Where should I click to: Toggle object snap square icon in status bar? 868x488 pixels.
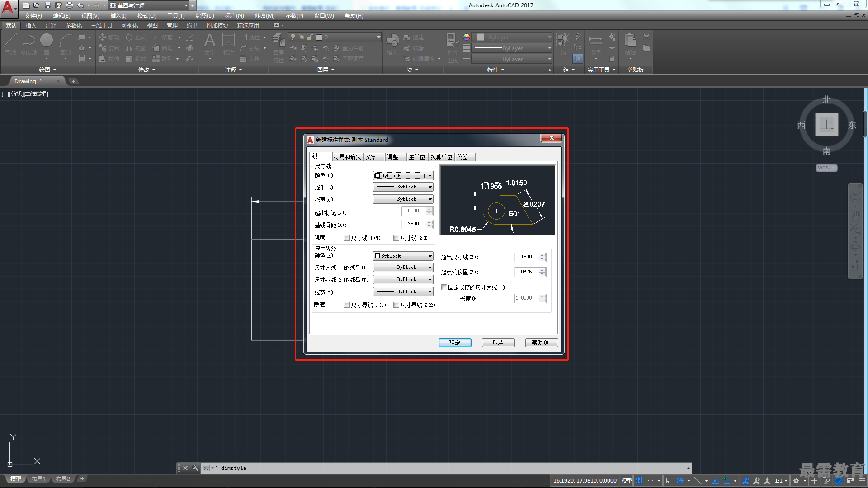click(726, 481)
